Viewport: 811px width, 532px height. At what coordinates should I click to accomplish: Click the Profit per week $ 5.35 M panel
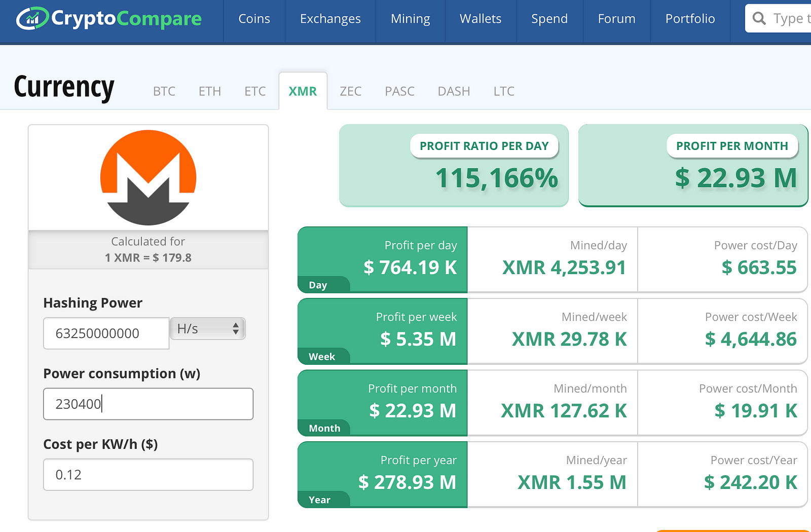click(x=382, y=331)
